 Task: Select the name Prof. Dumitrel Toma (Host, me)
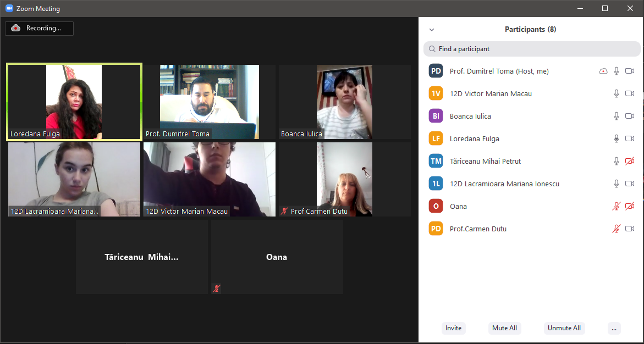[x=499, y=71]
